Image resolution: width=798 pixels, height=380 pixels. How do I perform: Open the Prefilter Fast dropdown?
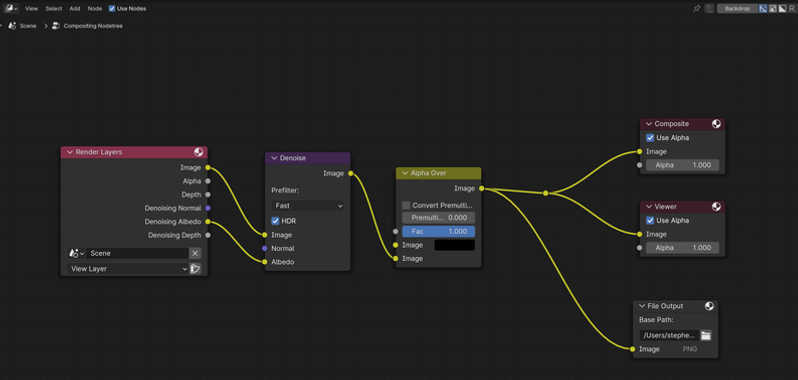307,206
